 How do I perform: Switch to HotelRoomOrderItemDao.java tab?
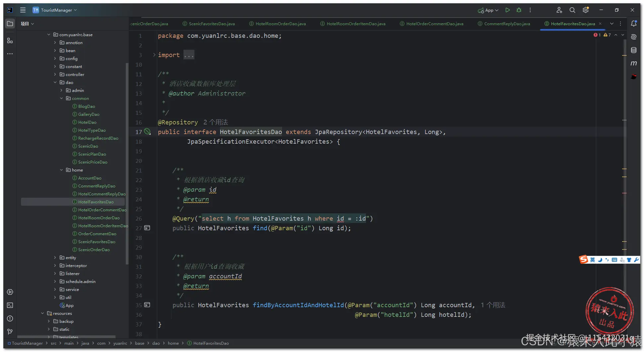pos(353,24)
